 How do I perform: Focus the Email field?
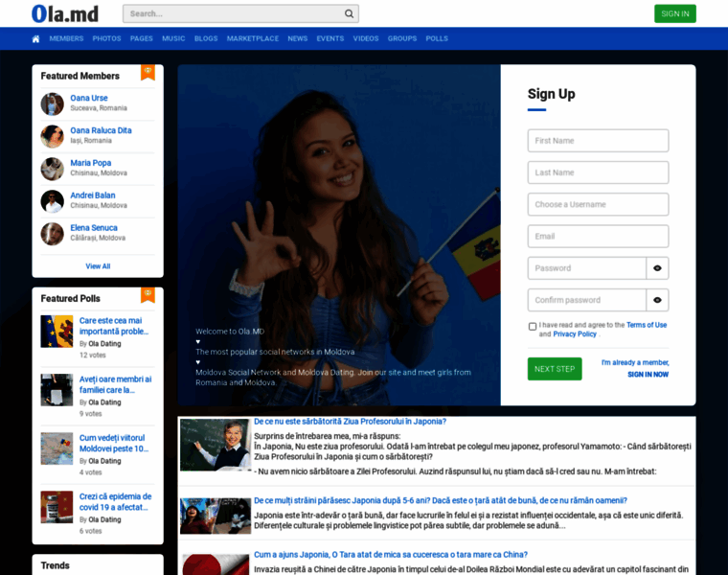pos(598,237)
